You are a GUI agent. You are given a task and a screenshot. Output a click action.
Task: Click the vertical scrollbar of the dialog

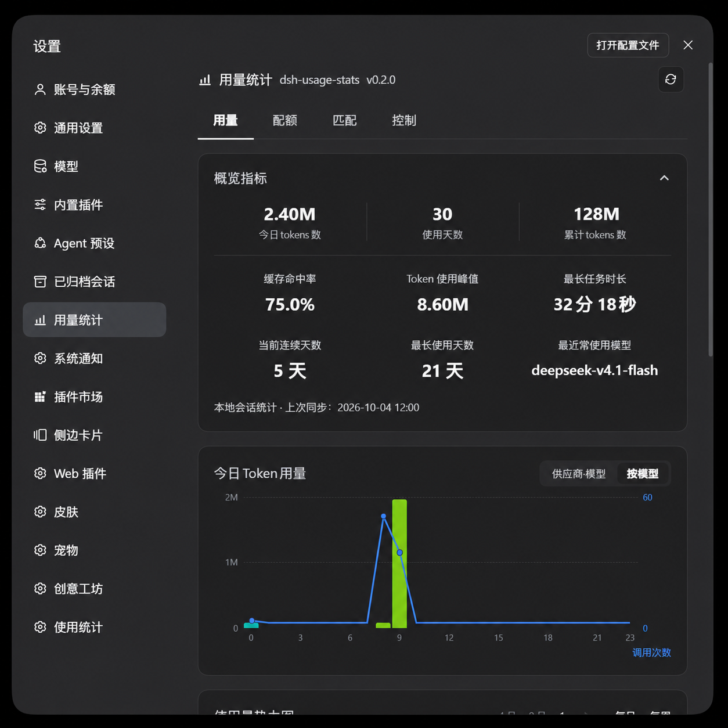point(711,209)
